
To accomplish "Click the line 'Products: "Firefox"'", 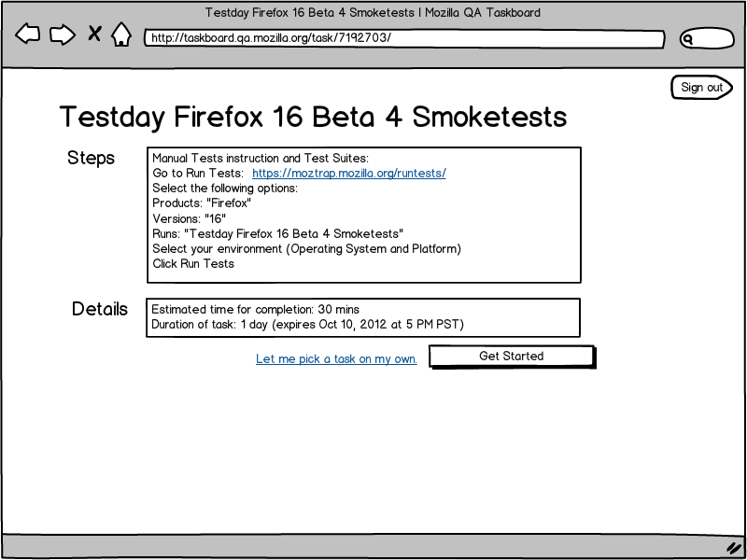I will [x=202, y=203].
